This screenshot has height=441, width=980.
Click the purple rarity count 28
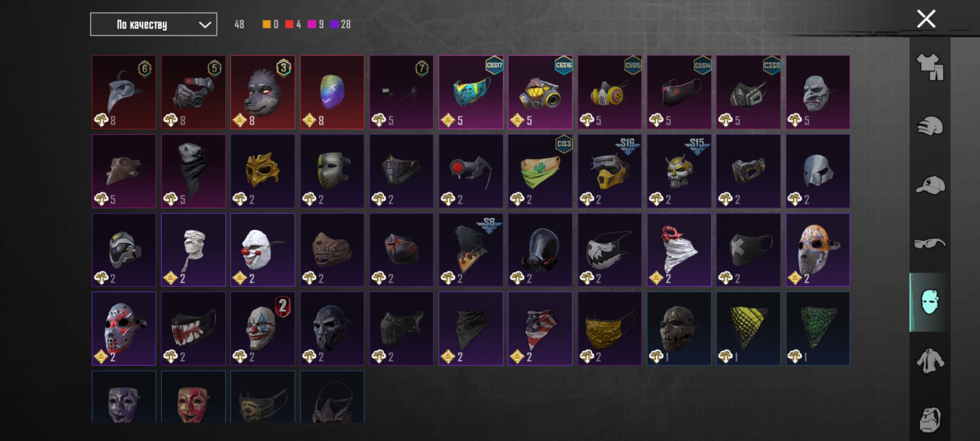(345, 24)
